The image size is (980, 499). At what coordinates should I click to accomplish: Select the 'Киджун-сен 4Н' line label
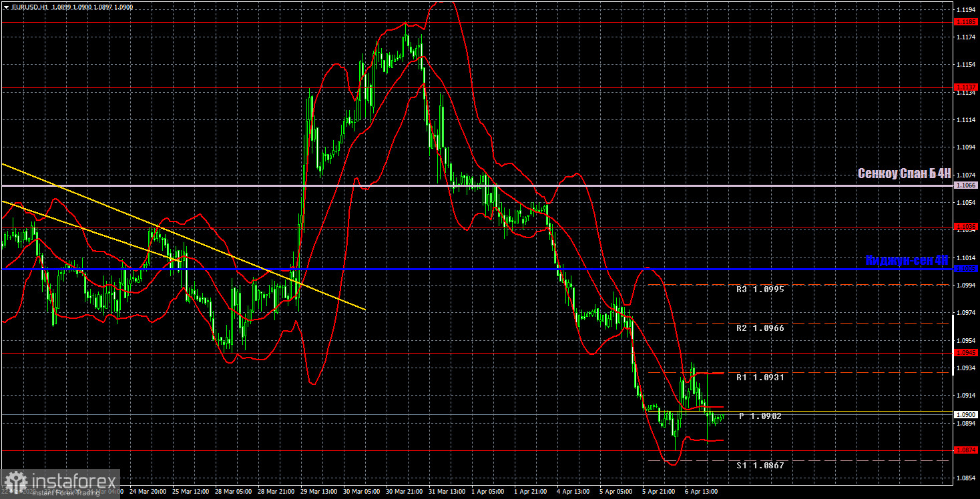907,260
